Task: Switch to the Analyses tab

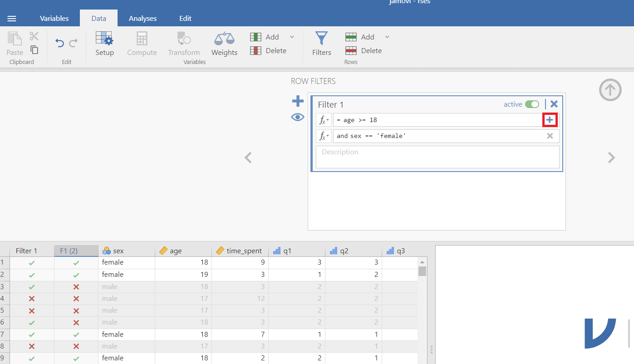Action: tap(143, 19)
